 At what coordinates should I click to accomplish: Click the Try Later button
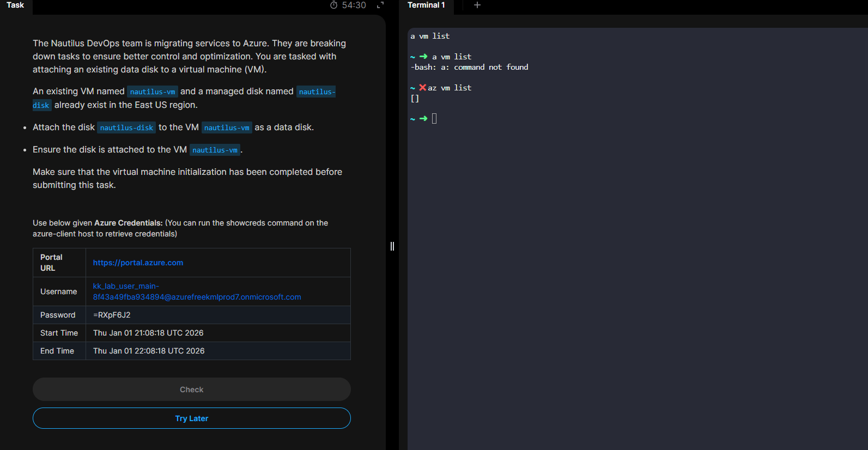192,418
